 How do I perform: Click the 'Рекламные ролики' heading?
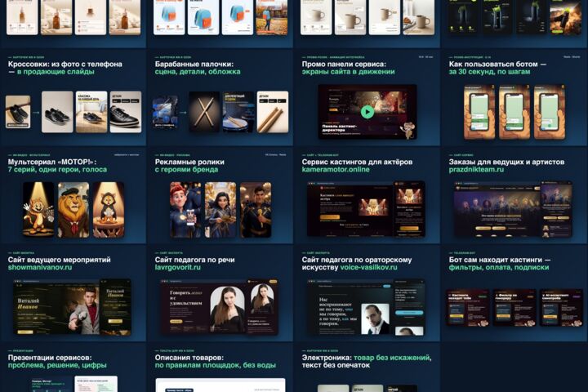tap(189, 162)
